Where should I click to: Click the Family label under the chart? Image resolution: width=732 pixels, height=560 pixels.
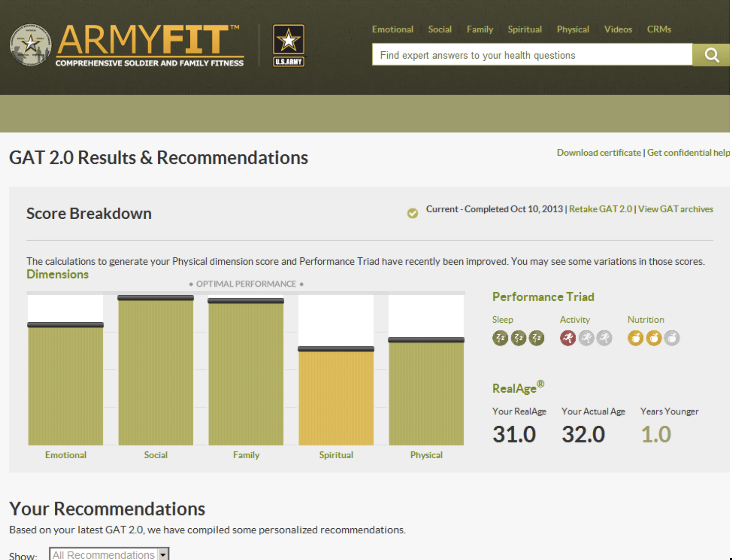pyautogui.click(x=246, y=455)
